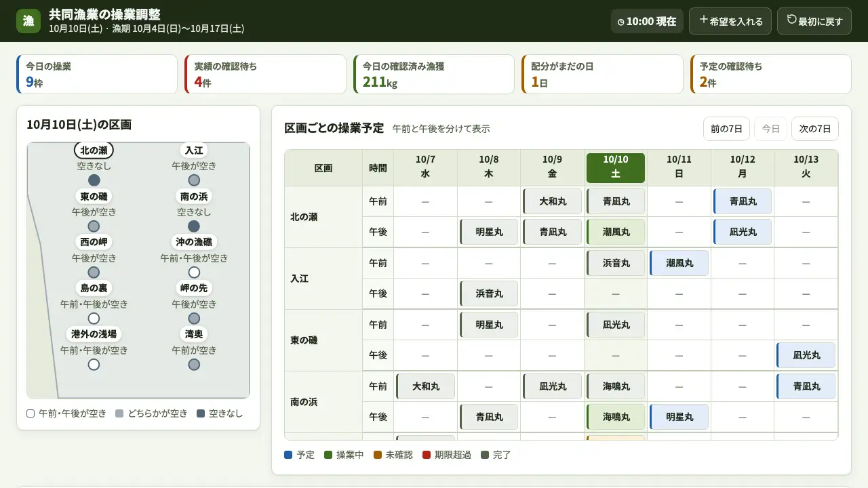This screenshot has width=868, height=488.
Task: Open 青凪丸 in 北の瀬 午前 10/12
Action: [x=743, y=201]
